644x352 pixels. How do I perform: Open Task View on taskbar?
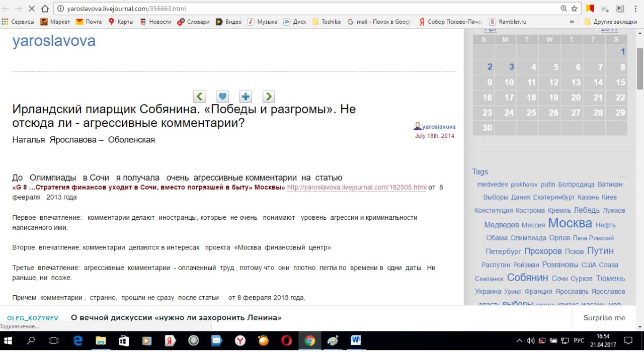[53, 340]
